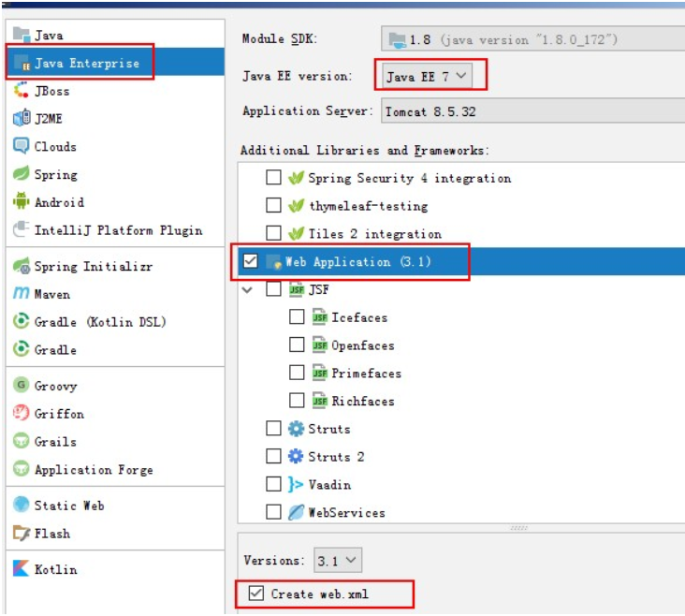Click the Clouds speech bubble icon
The image size is (685, 616).
pos(22,146)
